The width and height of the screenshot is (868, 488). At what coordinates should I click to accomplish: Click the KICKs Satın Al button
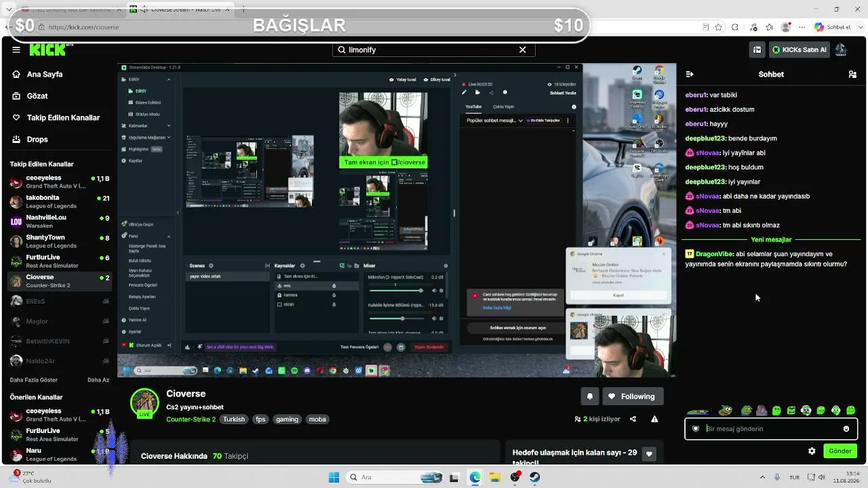[x=800, y=49]
